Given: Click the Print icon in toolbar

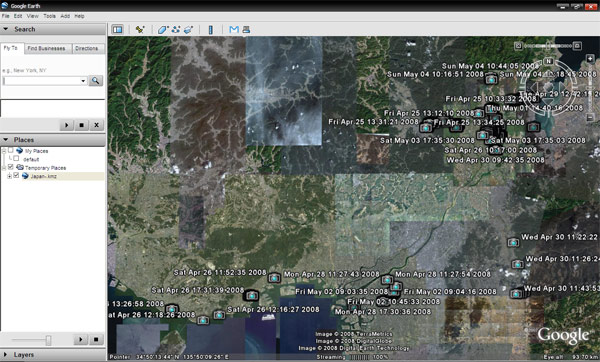Looking at the screenshot, I should (x=246, y=29).
